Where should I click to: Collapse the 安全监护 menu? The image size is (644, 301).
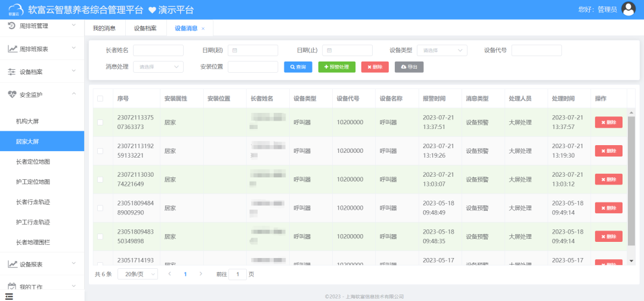[74, 94]
